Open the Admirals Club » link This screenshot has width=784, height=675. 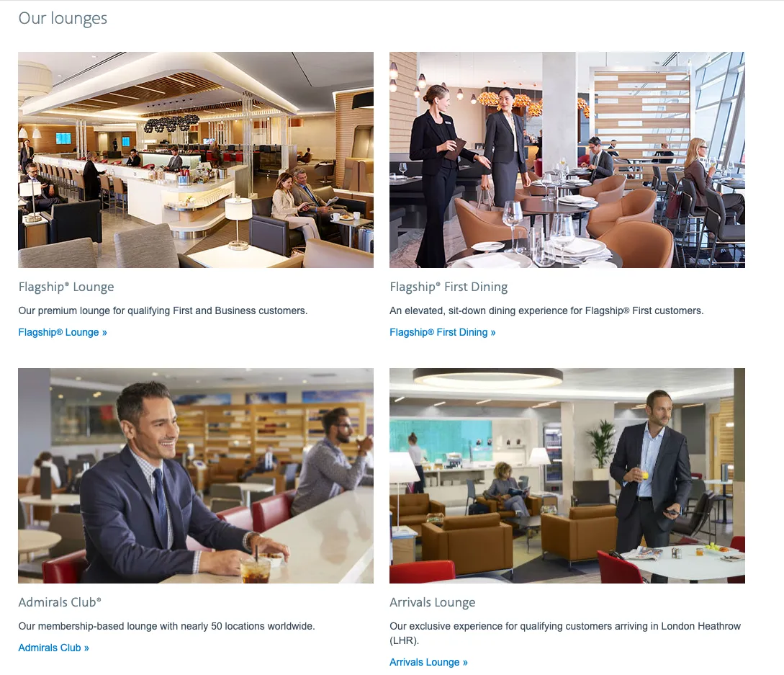pyautogui.click(x=53, y=648)
